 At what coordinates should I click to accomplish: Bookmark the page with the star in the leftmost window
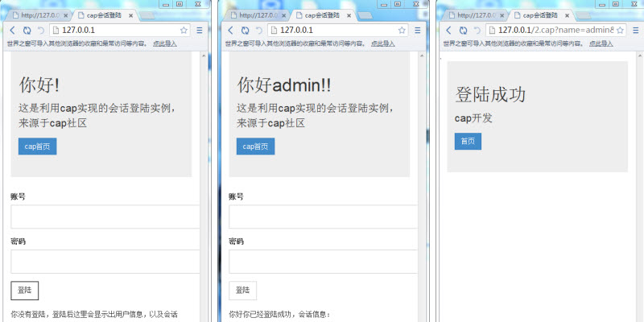pos(184,30)
